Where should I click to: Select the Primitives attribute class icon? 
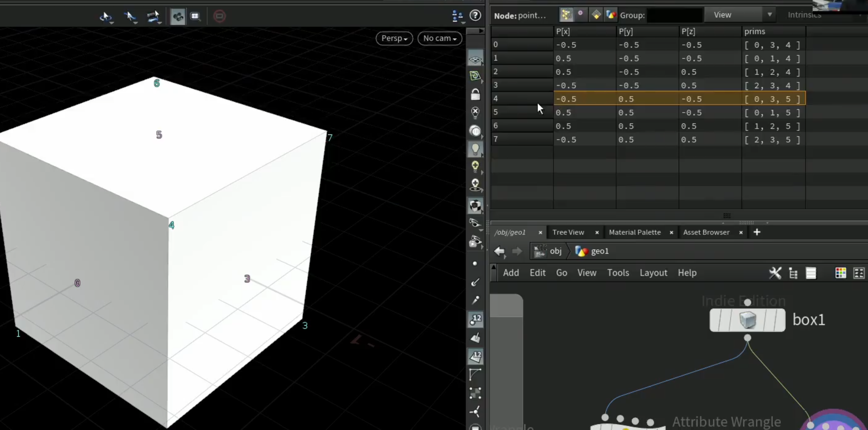596,15
